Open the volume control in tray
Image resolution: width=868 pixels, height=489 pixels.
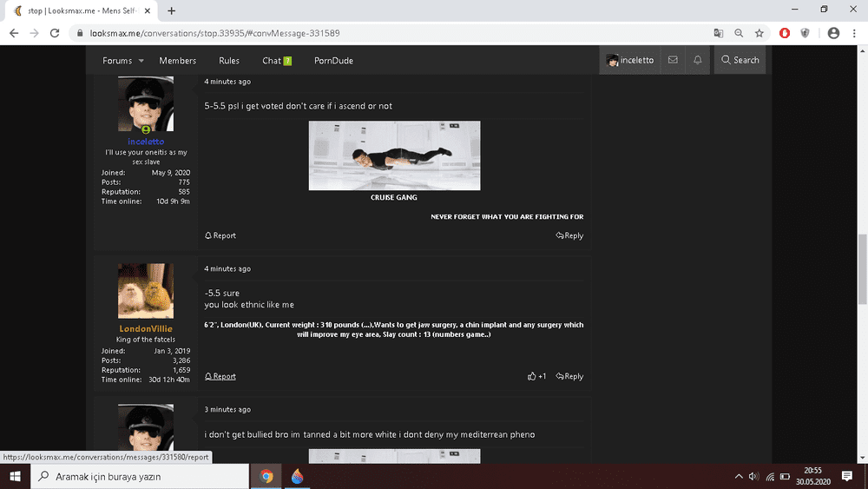coord(753,476)
